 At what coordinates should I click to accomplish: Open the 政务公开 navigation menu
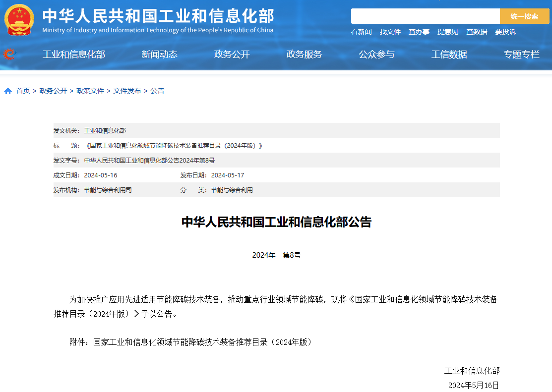[x=232, y=55]
